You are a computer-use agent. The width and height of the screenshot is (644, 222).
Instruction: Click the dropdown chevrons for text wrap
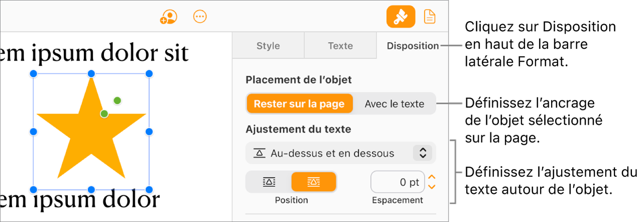[x=422, y=153]
